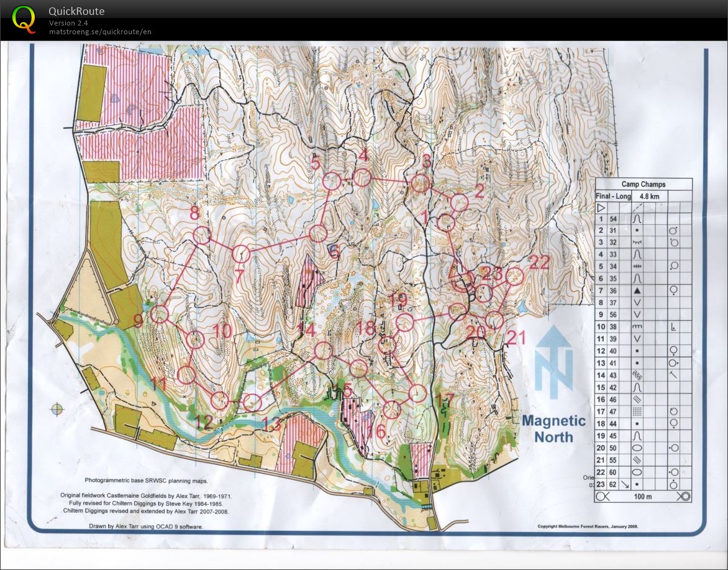The width and height of the screenshot is (728, 570).
Task: Click the Camp Champs header on the description sheet
Action: [x=645, y=185]
